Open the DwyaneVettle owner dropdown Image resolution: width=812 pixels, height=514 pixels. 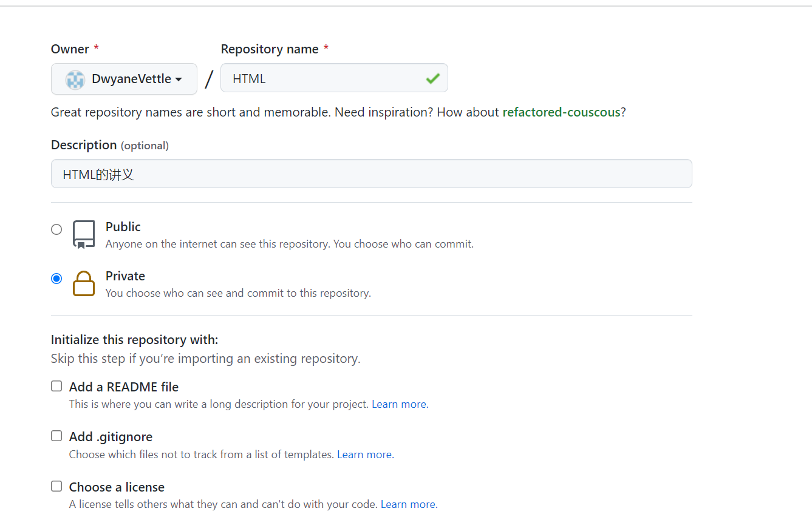pyautogui.click(x=124, y=79)
